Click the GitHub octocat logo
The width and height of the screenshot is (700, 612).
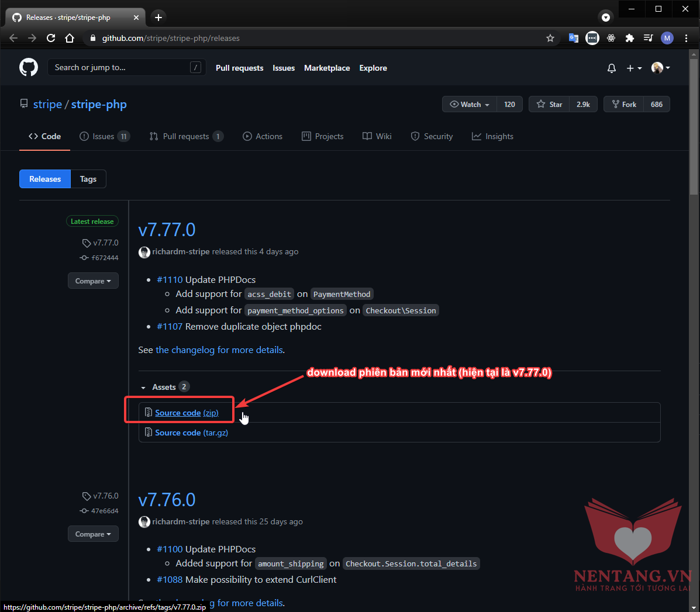point(29,68)
